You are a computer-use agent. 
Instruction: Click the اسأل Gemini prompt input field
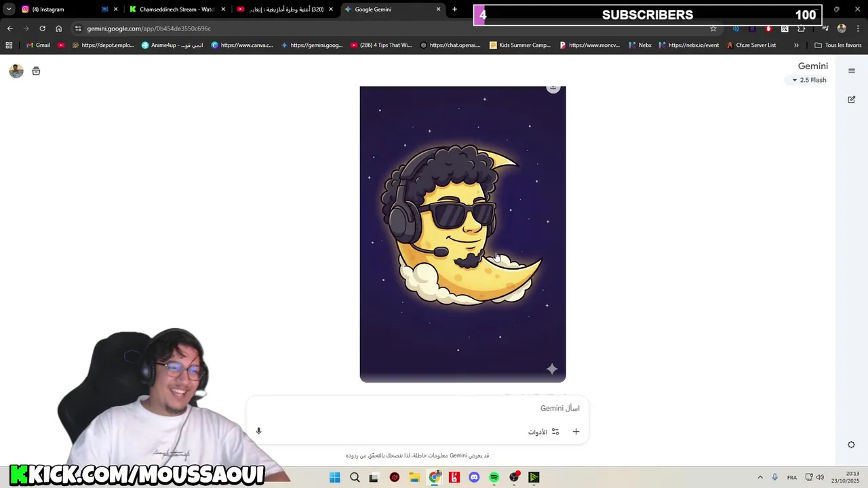coord(418,408)
